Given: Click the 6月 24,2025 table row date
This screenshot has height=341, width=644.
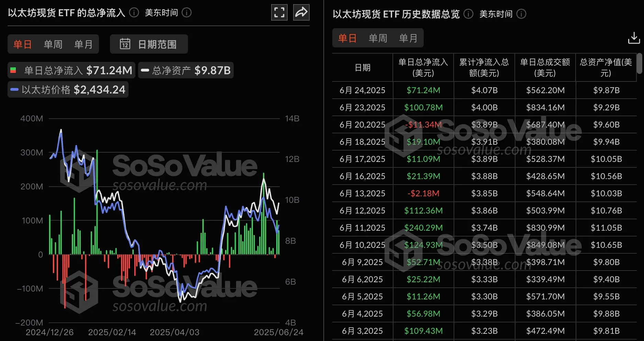Looking at the screenshot, I should click(362, 90).
